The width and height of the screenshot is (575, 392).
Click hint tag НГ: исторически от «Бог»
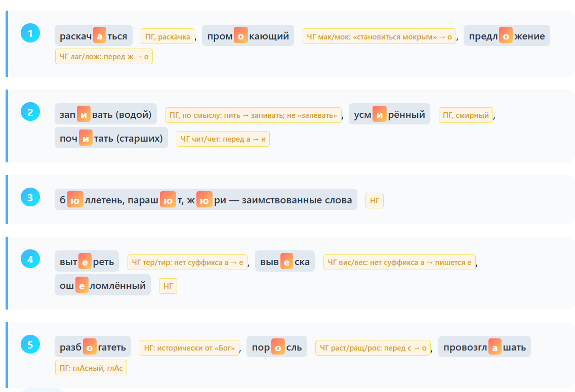[189, 347]
